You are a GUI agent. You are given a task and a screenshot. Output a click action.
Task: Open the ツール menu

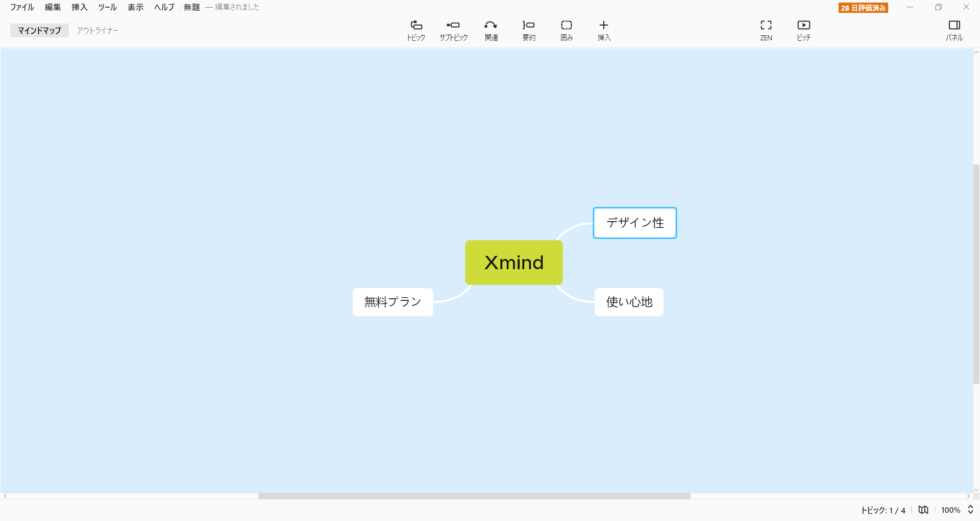coord(107,7)
